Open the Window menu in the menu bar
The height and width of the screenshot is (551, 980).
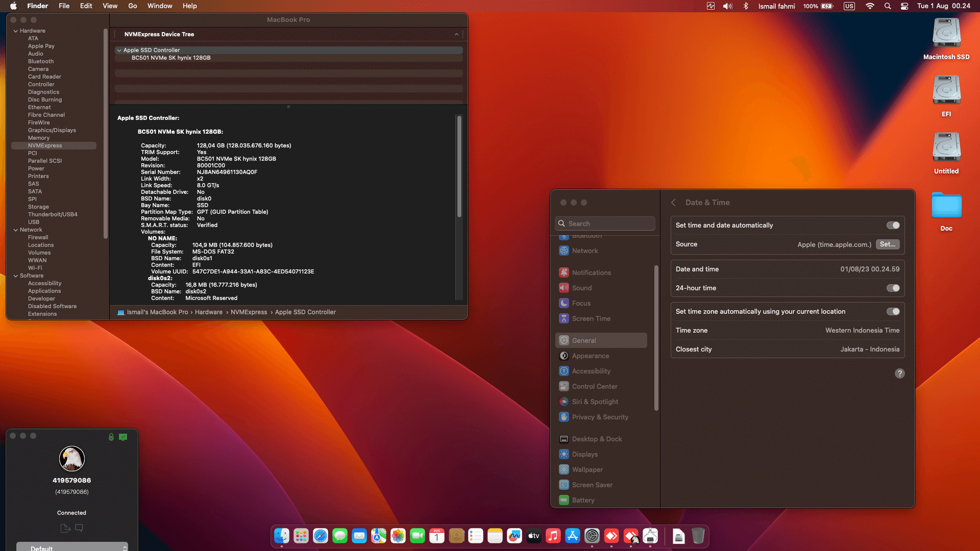tap(160, 6)
